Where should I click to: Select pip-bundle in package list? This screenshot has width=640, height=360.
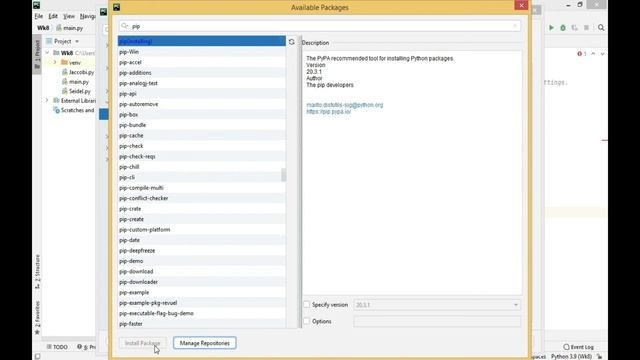click(202, 125)
